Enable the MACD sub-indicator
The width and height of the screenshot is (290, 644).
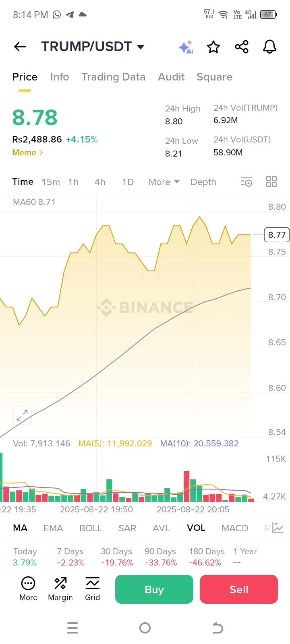click(x=235, y=528)
